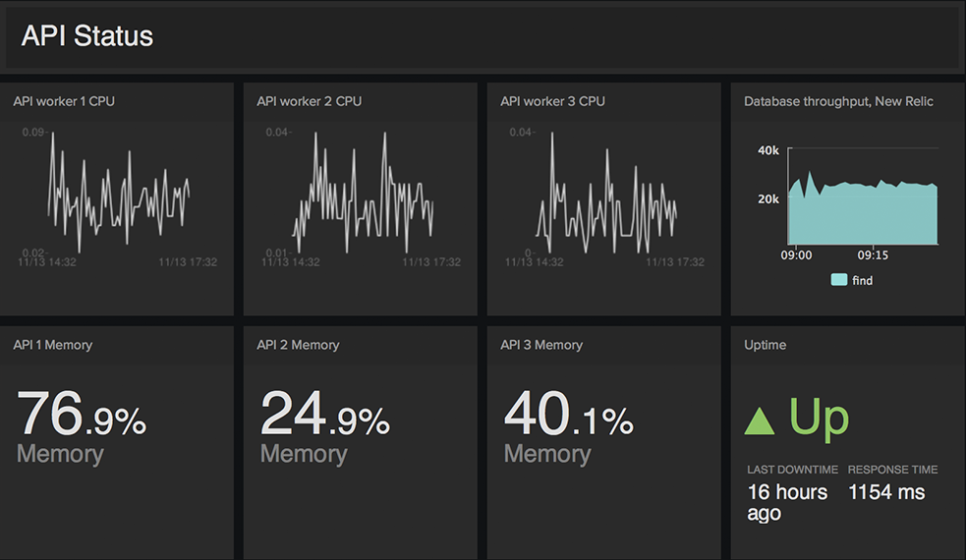This screenshot has width=966, height=560.
Task: Click the 24.9% memory value
Action: coord(325,415)
